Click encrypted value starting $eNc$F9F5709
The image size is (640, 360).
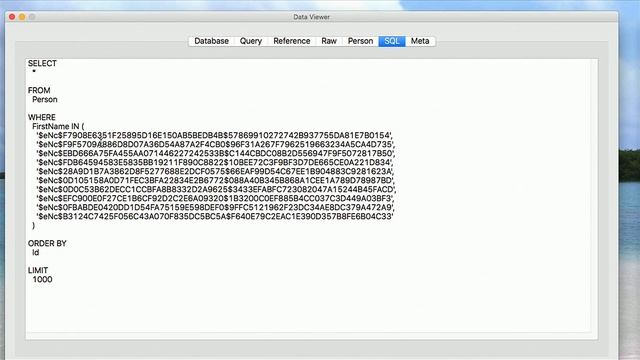pyautogui.click(x=216, y=144)
